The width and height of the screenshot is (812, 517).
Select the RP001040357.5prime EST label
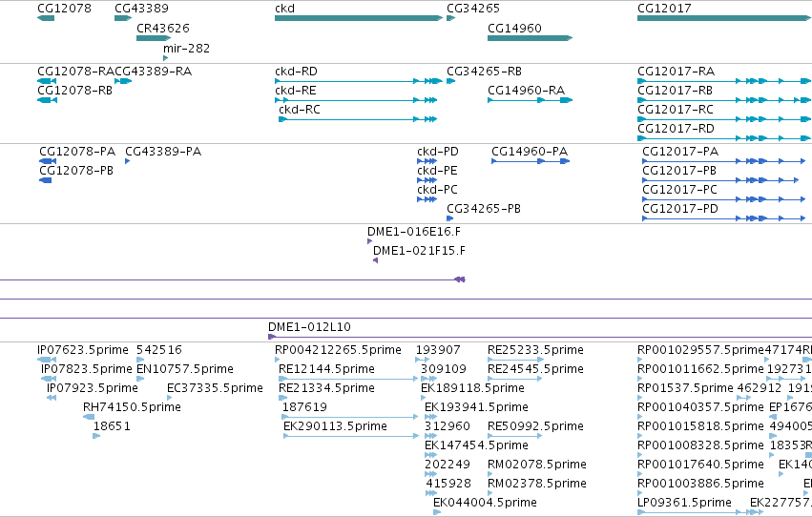(x=700, y=407)
